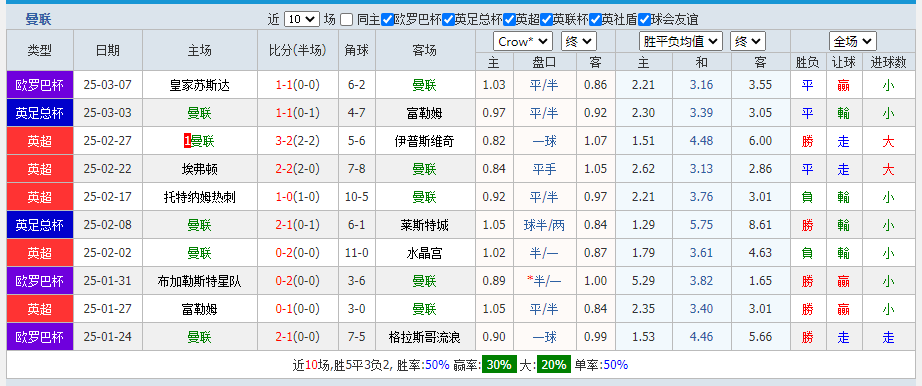
Task: Click the 曼联 team title link
Action: (x=38, y=19)
